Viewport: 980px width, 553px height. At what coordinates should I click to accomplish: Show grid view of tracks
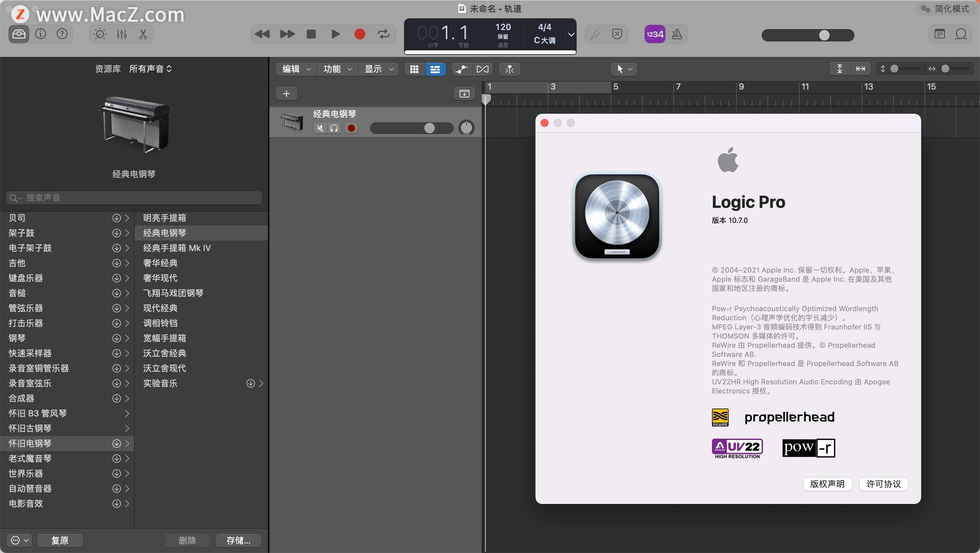click(x=414, y=69)
